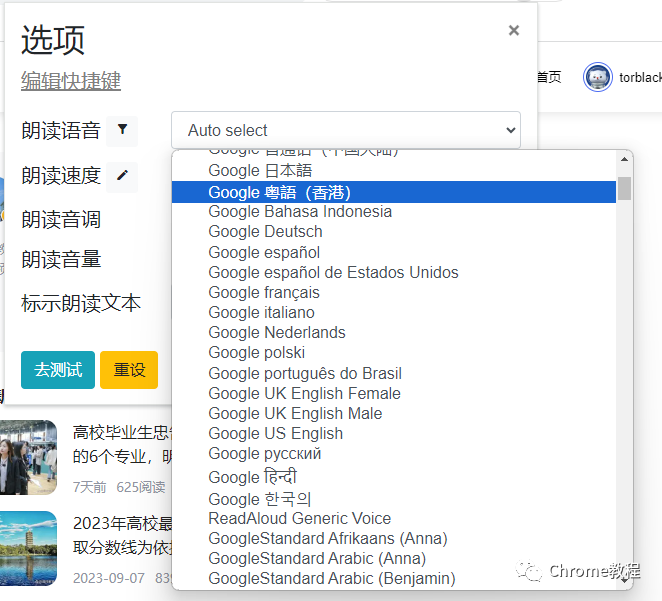Select Google italiano voice

[x=394, y=313]
